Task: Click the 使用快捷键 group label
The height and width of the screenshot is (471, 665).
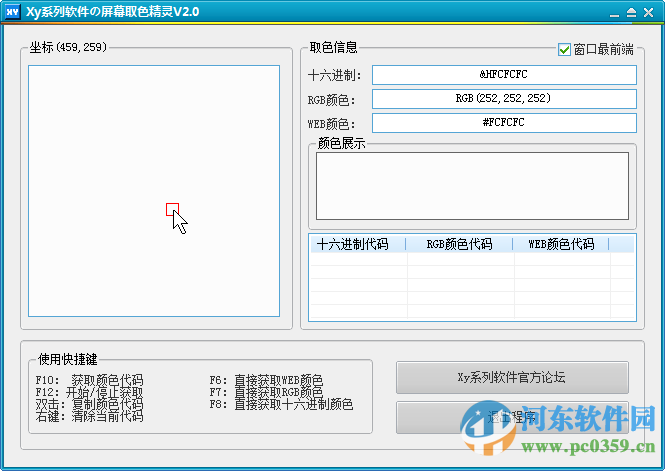Action: click(x=68, y=360)
